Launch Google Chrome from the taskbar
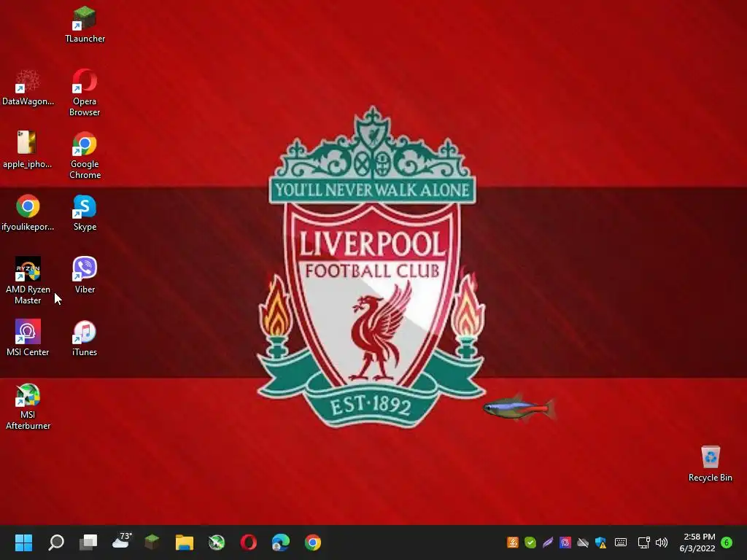This screenshot has height=560, width=747. click(312, 542)
